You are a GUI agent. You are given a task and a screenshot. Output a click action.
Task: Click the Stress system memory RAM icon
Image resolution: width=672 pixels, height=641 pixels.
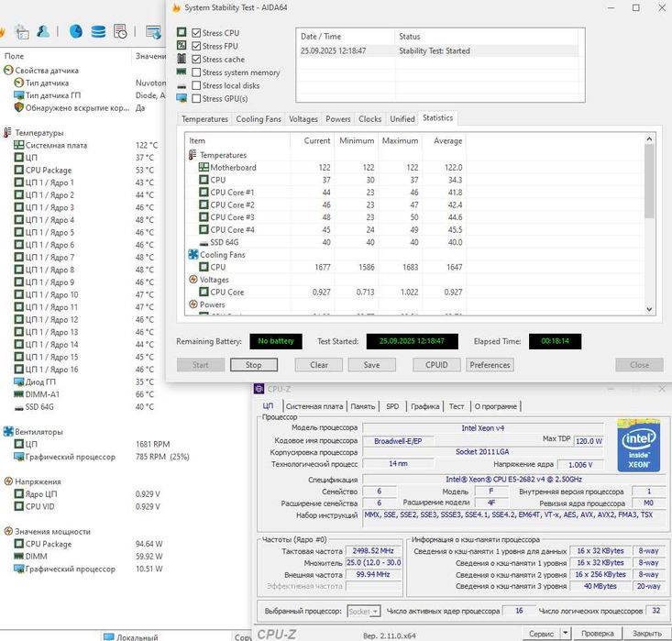[x=182, y=72]
